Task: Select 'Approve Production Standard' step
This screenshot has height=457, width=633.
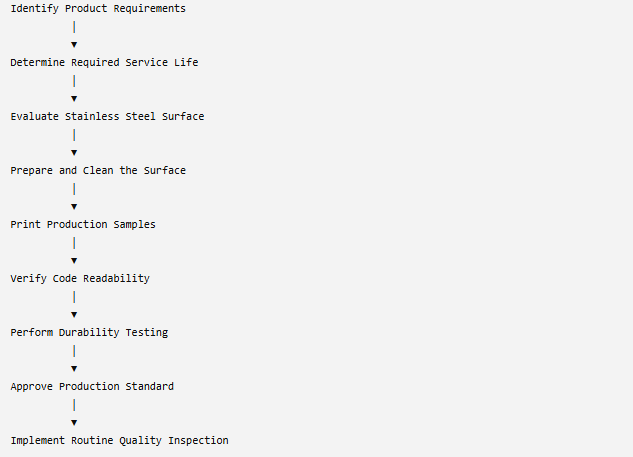Action: 92,387
